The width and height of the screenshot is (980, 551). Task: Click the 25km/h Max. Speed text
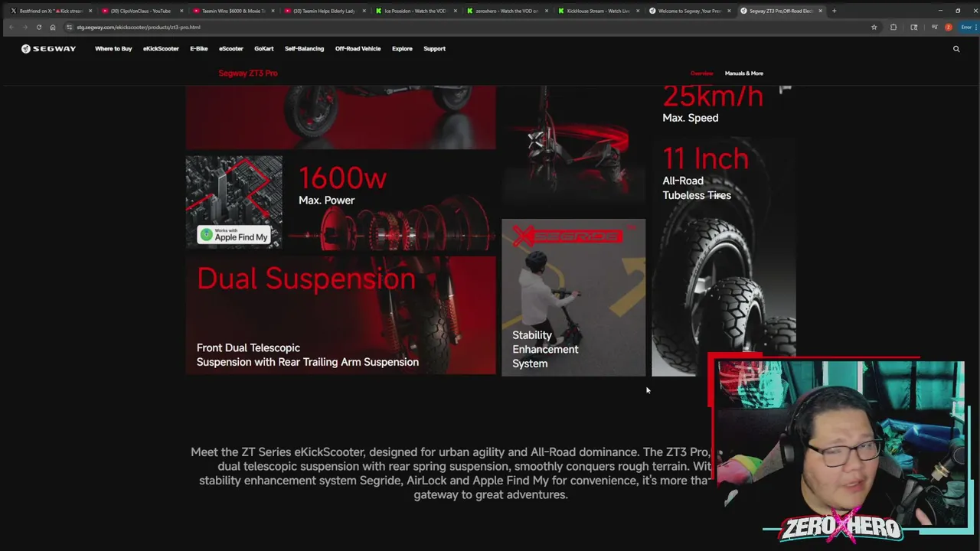pos(713,105)
